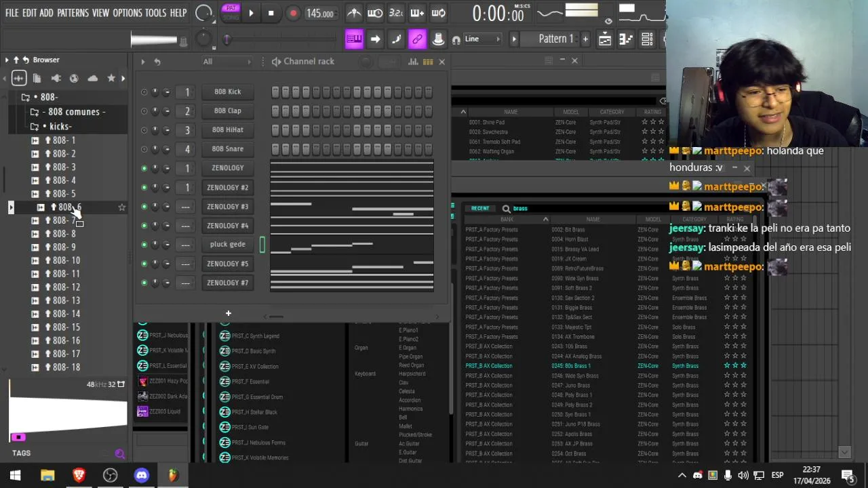
Task: Enable recording countdown icon
Action: (396, 13)
